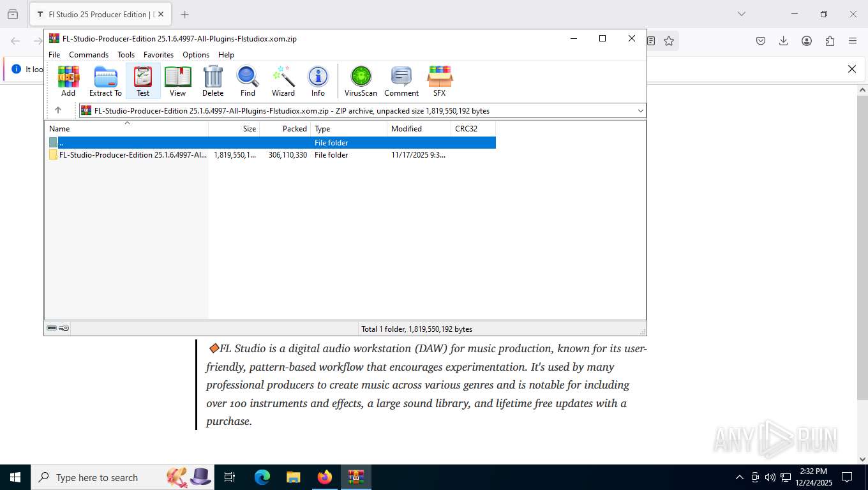Sort file list by Modified column
Screen dimensions: 868x490
click(x=419, y=128)
